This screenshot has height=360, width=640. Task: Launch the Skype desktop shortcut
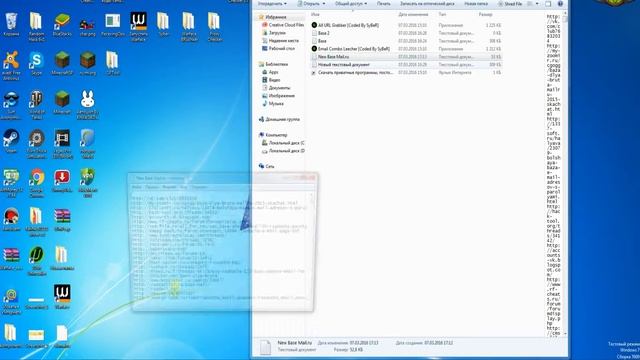click(x=36, y=63)
